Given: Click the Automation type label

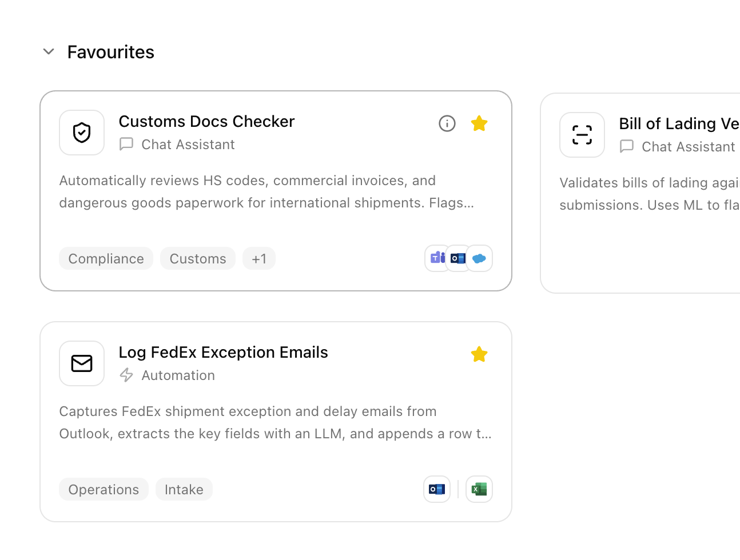Looking at the screenshot, I should tap(178, 375).
